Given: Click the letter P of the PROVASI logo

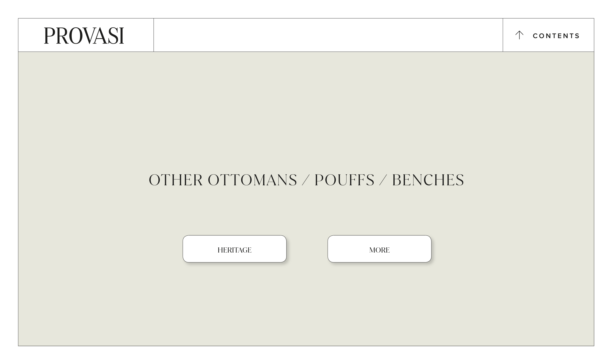Looking at the screenshot, I should [x=50, y=36].
